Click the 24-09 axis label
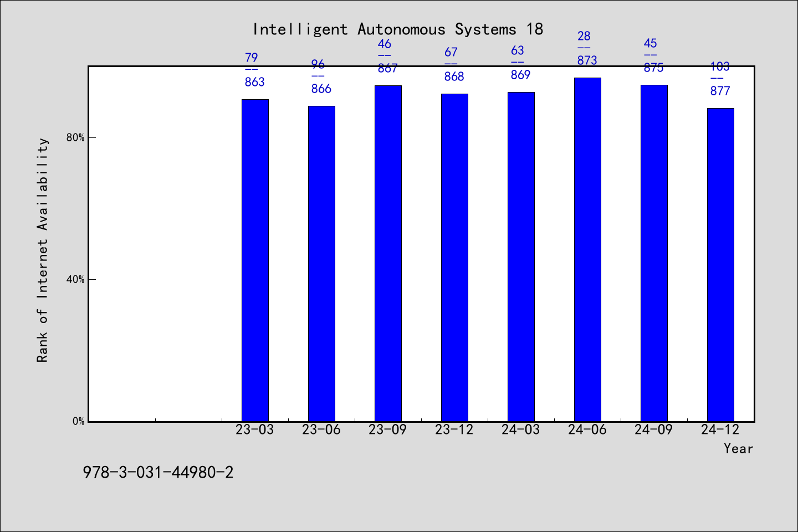This screenshot has height=532, width=798. (x=654, y=429)
